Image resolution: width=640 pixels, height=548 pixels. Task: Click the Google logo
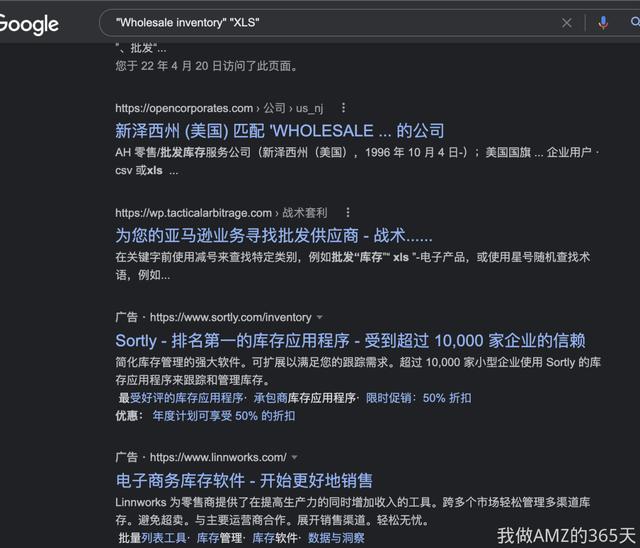pyautogui.click(x=29, y=24)
